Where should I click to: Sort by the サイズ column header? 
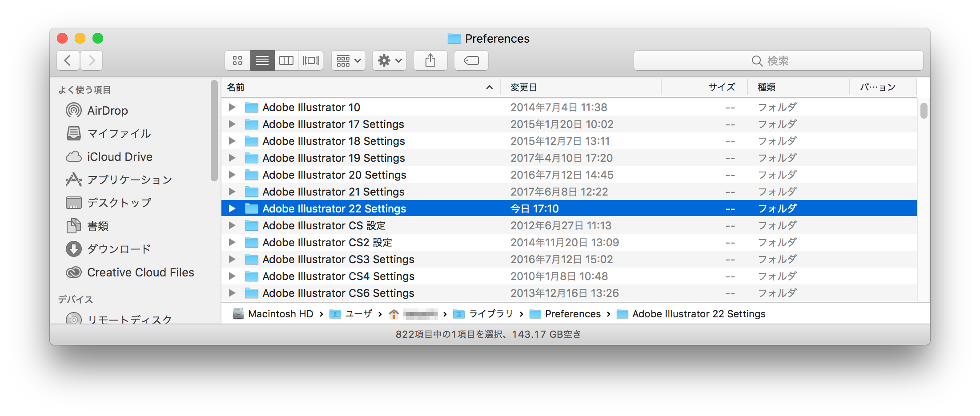[x=704, y=87]
